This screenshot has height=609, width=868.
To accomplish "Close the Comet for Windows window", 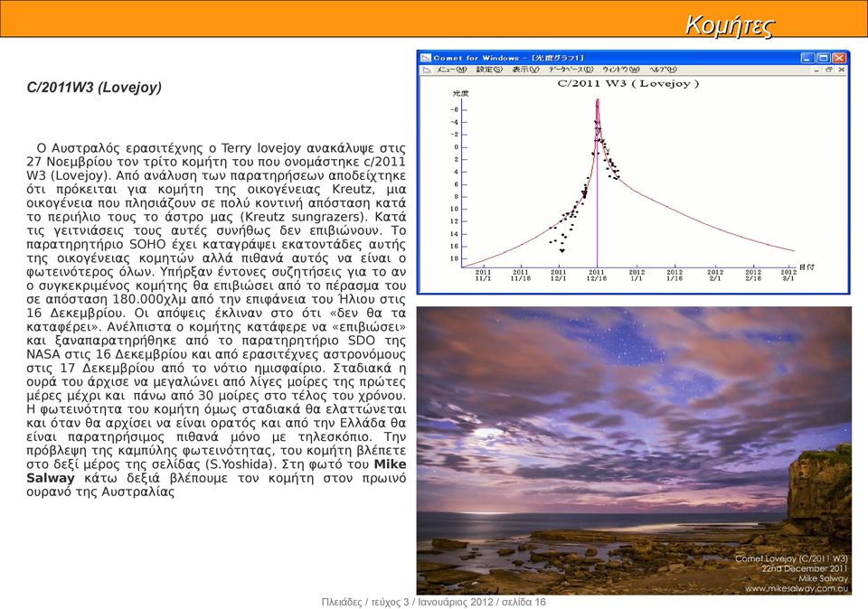I will coord(839,58).
